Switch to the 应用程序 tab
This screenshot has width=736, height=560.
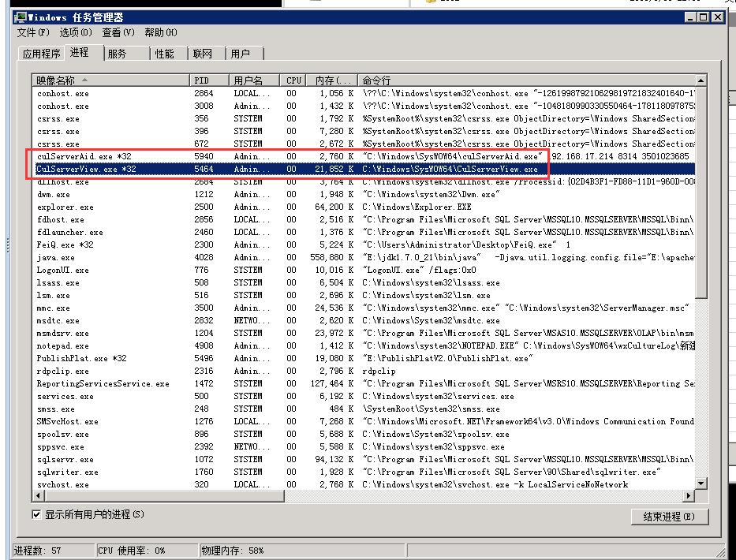41,54
